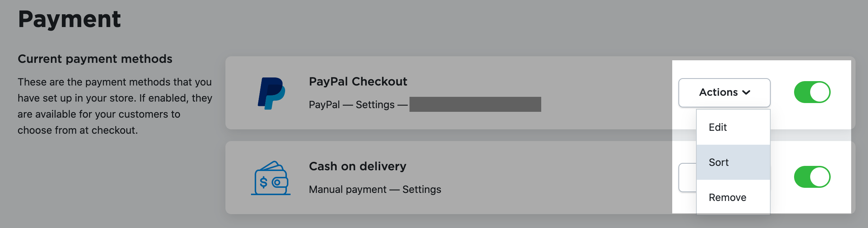
Task: Select Remove to delete PayPal Checkout
Action: tap(727, 197)
